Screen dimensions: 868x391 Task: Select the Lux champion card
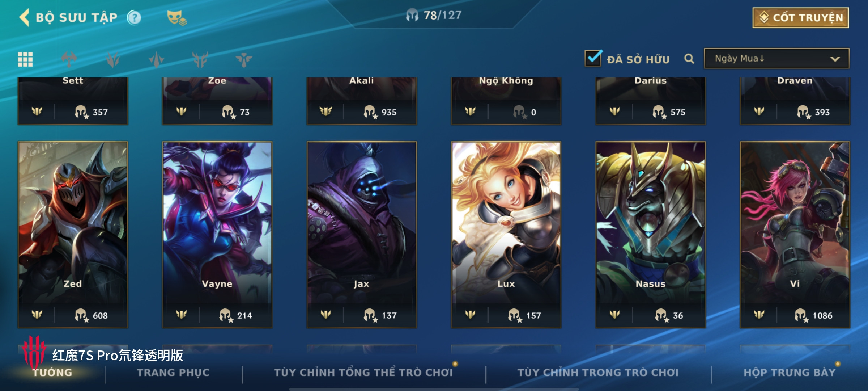(506, 235)
